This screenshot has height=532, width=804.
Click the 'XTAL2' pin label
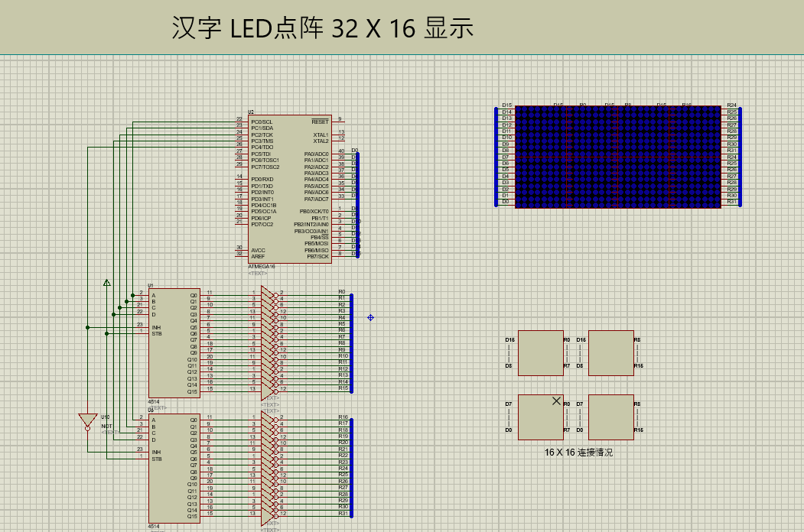click(x=321, y=141)
